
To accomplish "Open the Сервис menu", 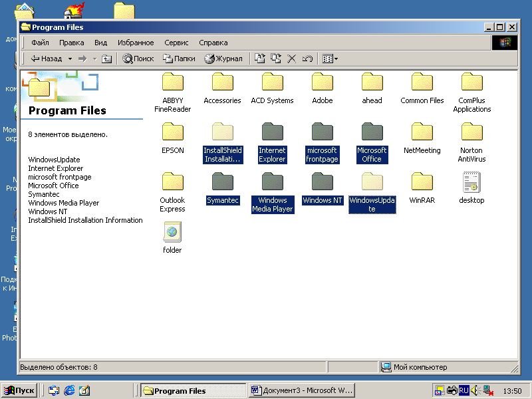I will pyautogui.click(x=176, y=43).
